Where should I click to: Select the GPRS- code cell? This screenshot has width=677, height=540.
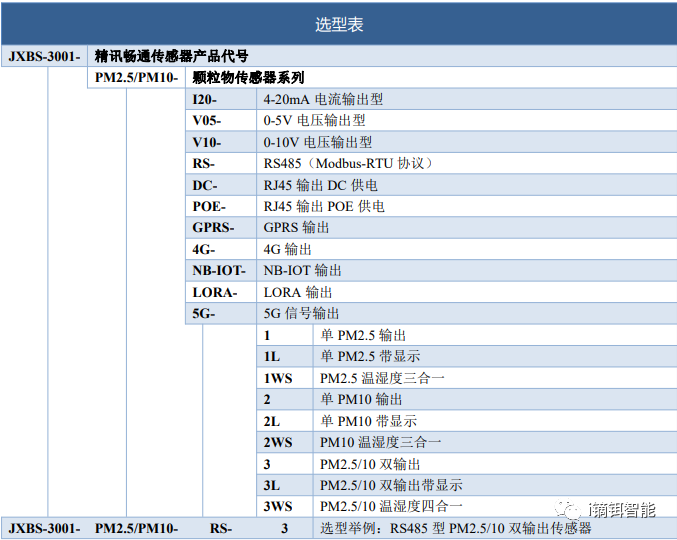[213, 227]
